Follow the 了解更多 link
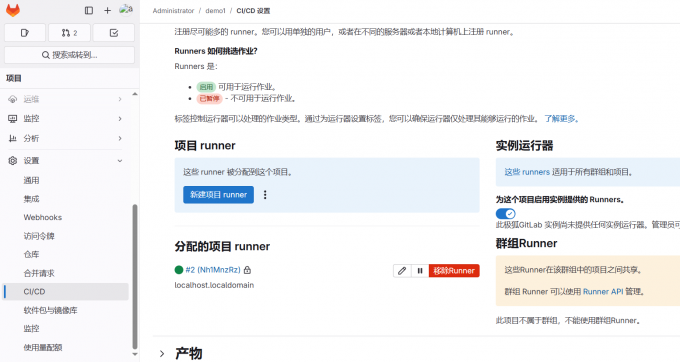Image resolution: width=680 pixels, height=362 pixels. click(562, 119)
